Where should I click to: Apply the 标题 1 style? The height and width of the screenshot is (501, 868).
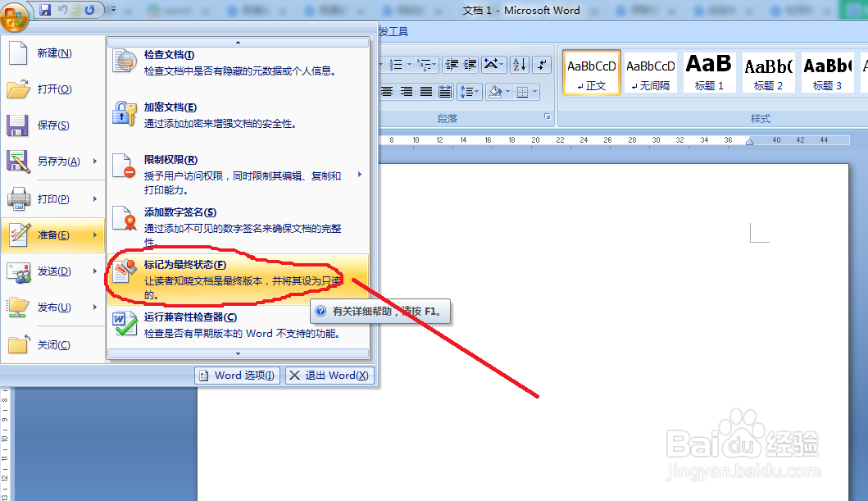point(709,73)
